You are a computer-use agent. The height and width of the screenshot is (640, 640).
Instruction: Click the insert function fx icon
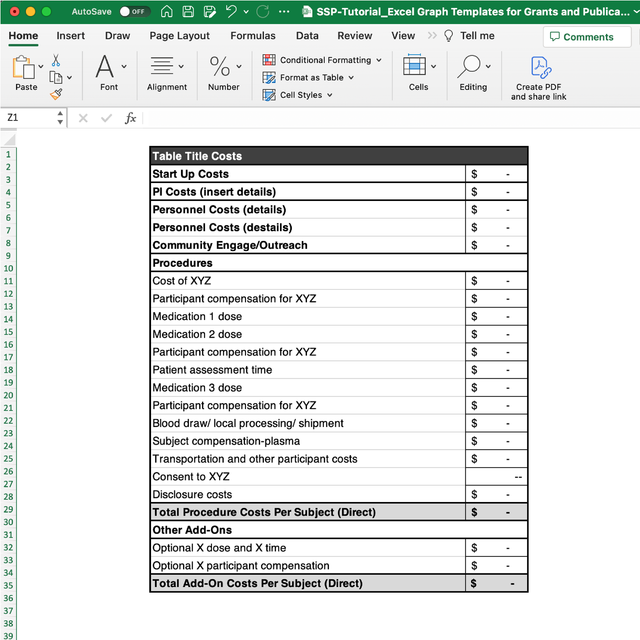pyautogui.click(x=130, y=118)
